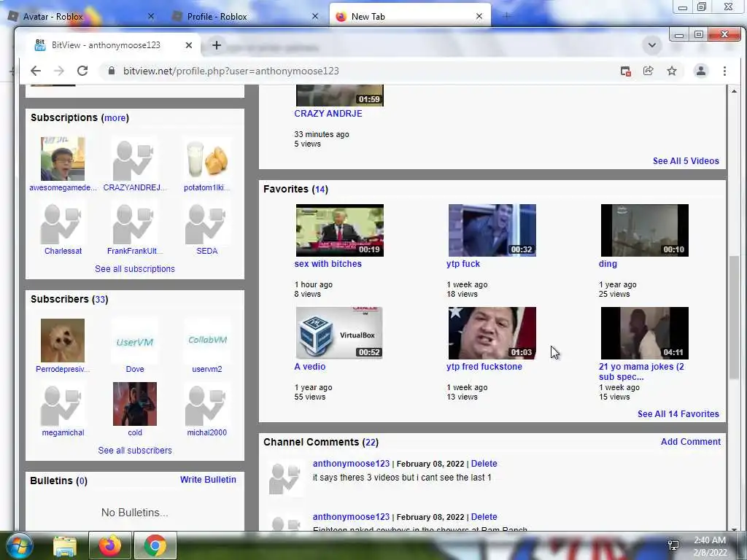Screen dimensions: 747x560
Task: Play the ytp fuck video thumbnail
Action: tap(492, 230)
